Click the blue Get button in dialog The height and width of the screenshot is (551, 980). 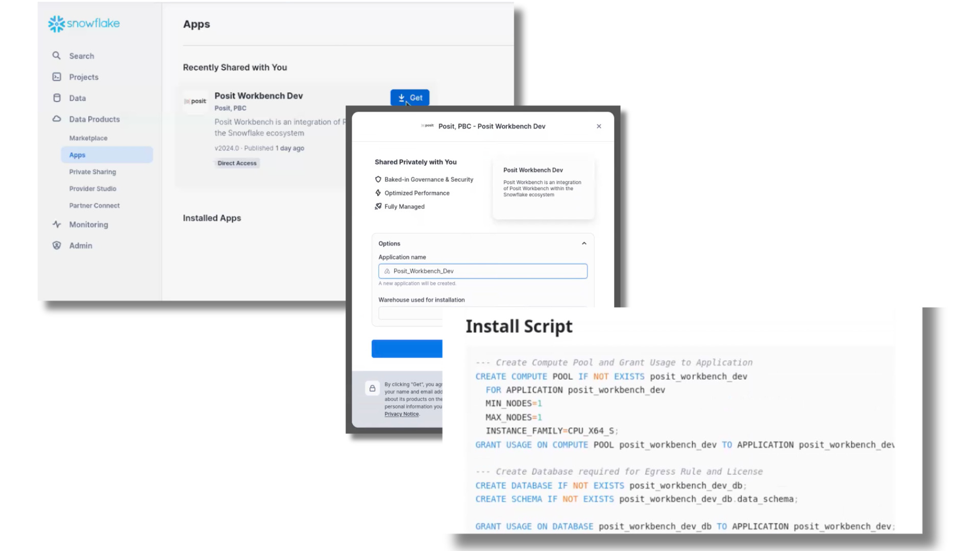pos(407,348)
